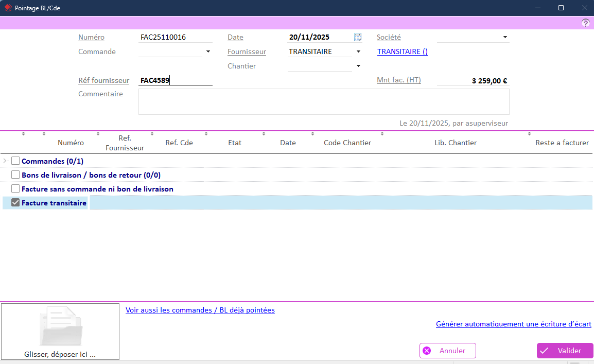Click the app logo in title bar
This screenshot has height=364, width=594.
point(8,8)
